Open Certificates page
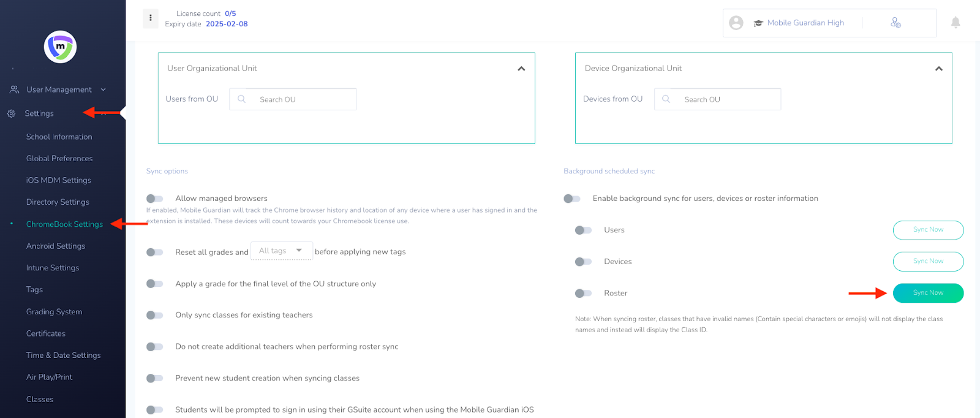980x418 pixels. (46, 333)
